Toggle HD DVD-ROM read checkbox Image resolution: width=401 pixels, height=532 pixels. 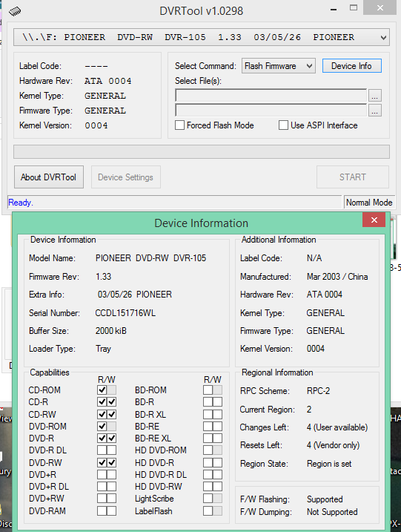point(208,450)
